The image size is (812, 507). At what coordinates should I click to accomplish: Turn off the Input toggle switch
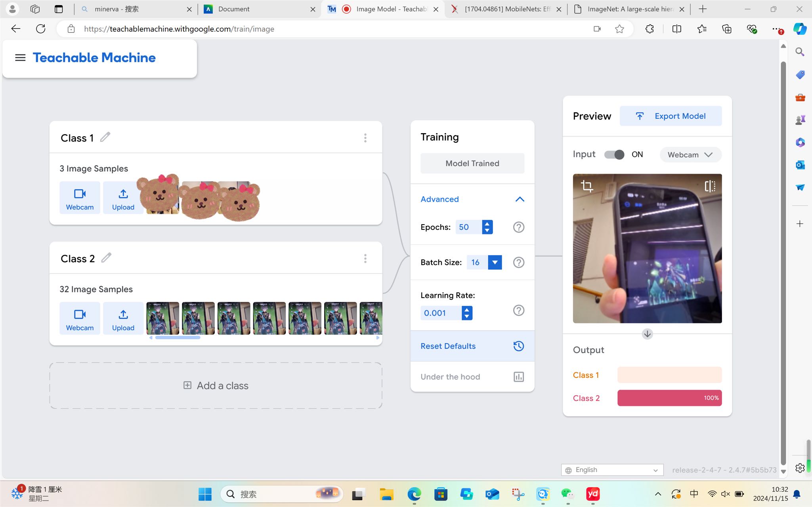(x=614, y=154)
